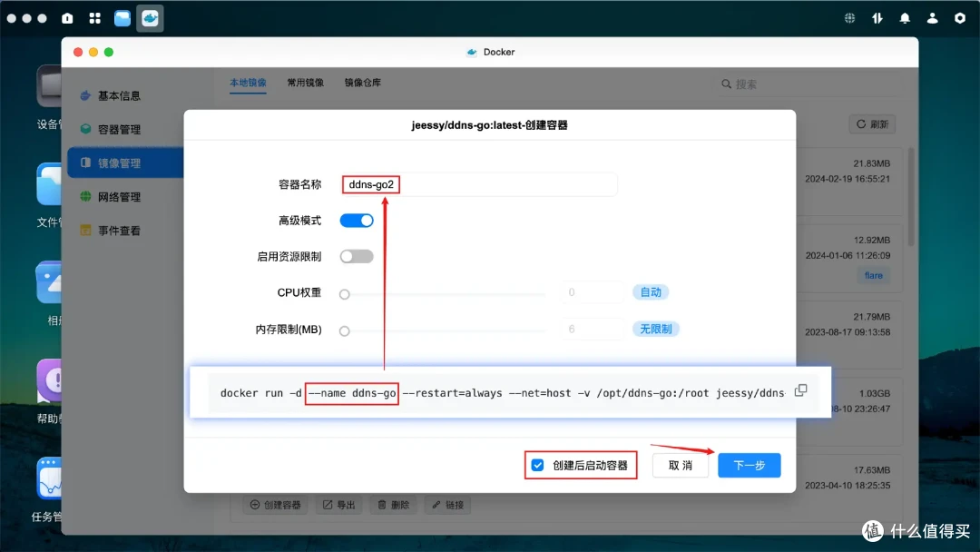This screenshot has width=980, height=552.
Task: Click the 容器名称 input field
Action: [479, 184]
